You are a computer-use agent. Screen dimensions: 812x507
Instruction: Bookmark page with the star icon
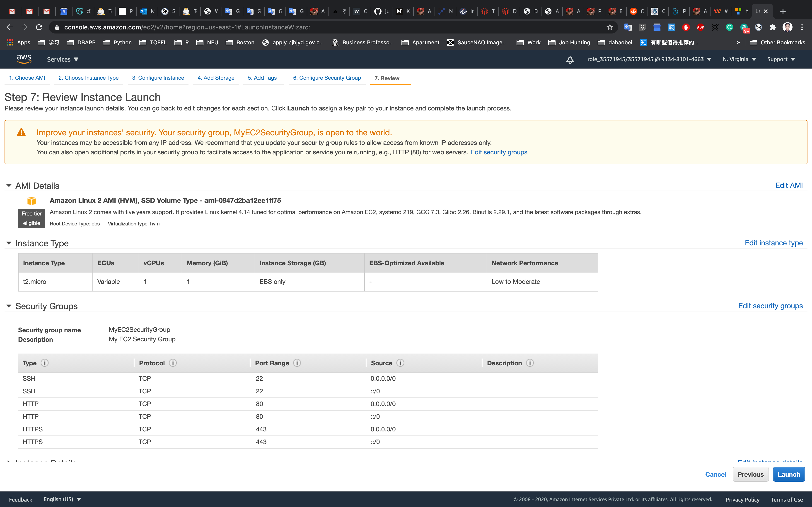pyautogui.click(x=610, y=27)
